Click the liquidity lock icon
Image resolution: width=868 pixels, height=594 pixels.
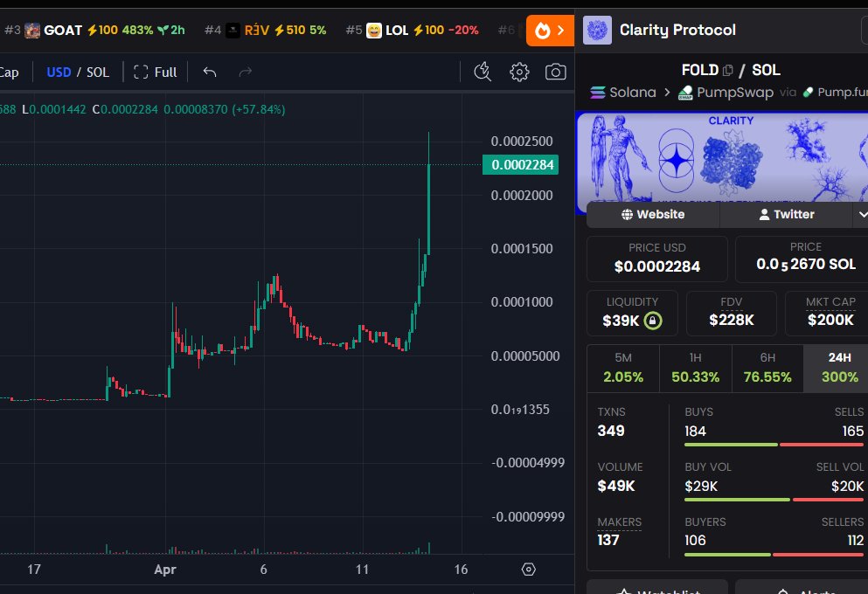pyautogui.click(x=653, y=321)
